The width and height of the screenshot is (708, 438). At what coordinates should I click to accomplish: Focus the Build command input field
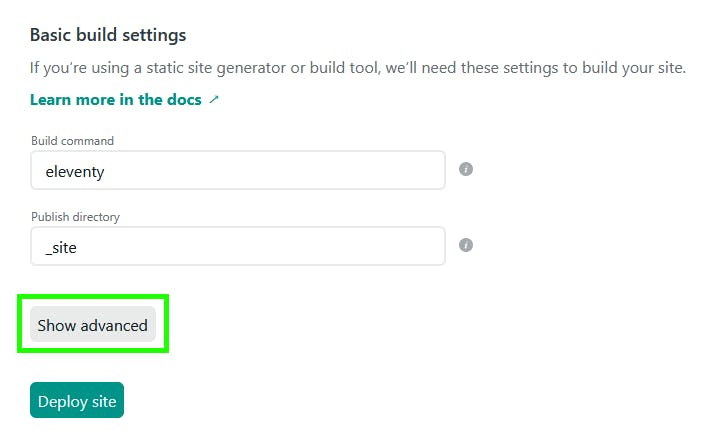click(x=238, y=170)
